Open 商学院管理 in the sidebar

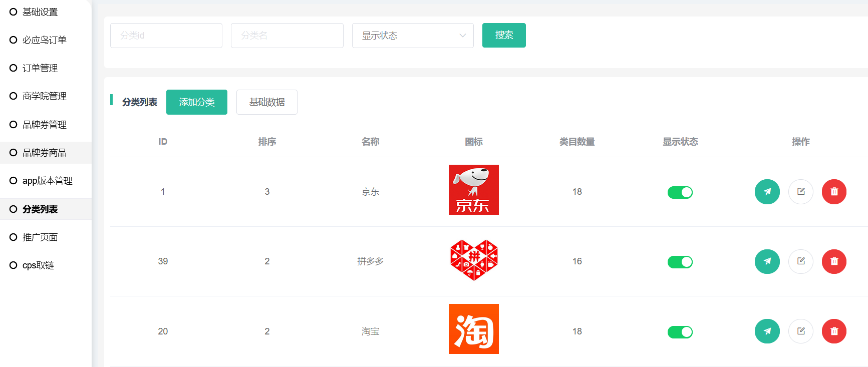46,96
